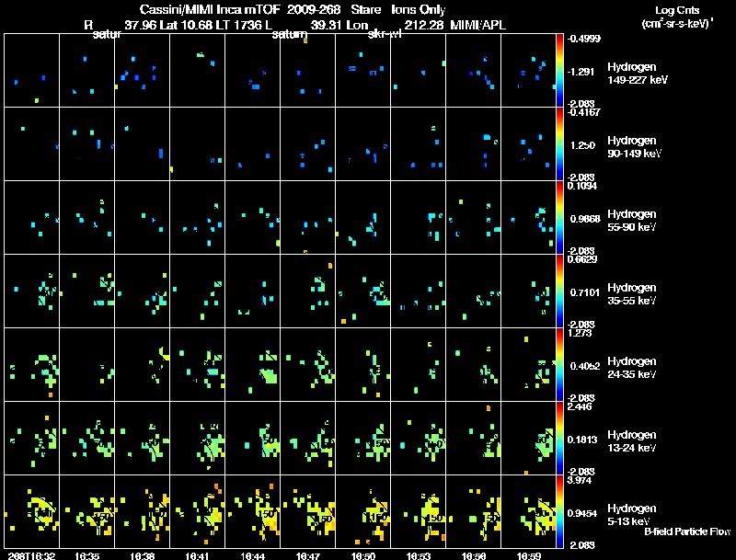Click the '0.1094' color scale value
Screen dimensions: 736x560
point(582,186)
